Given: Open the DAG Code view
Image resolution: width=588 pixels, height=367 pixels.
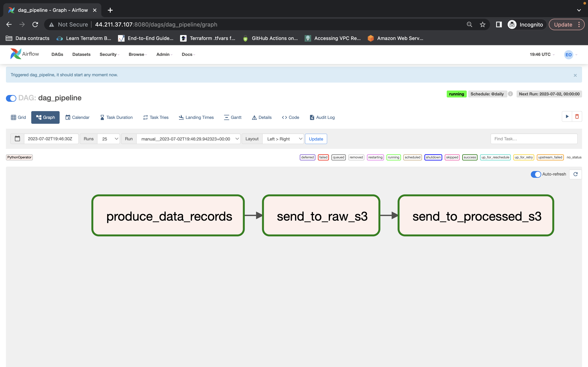Looking at the screenshot, I should click(x=290, y=117).
